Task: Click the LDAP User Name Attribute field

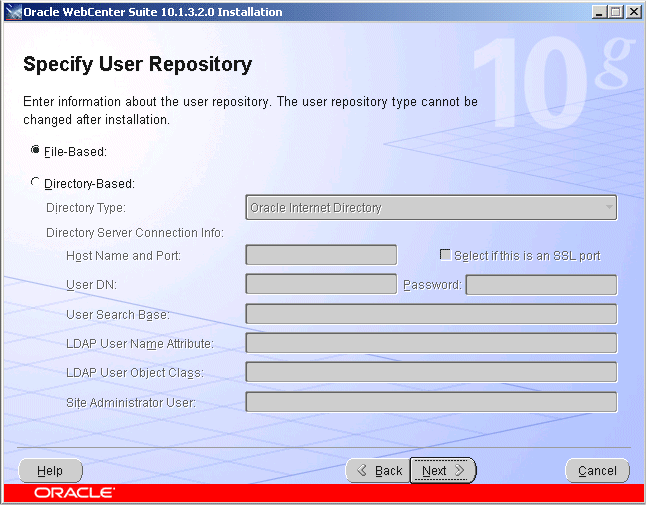Action: pos(431,343)
